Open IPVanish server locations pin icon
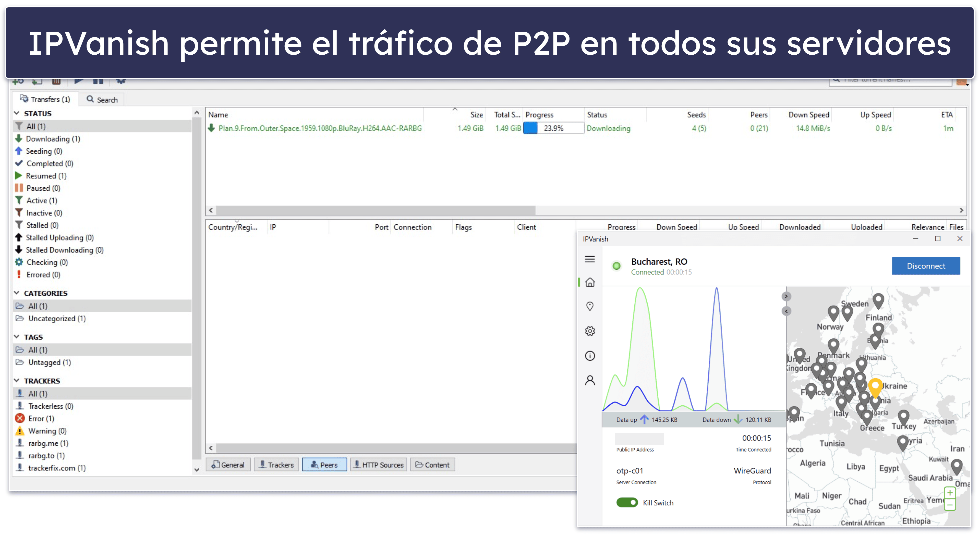The image size is (980, 534). (x=590, y=306)
